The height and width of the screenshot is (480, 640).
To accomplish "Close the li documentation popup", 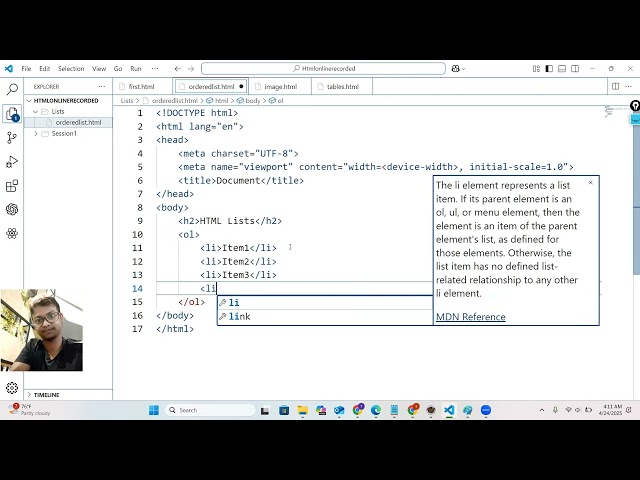I will point(590,182).
